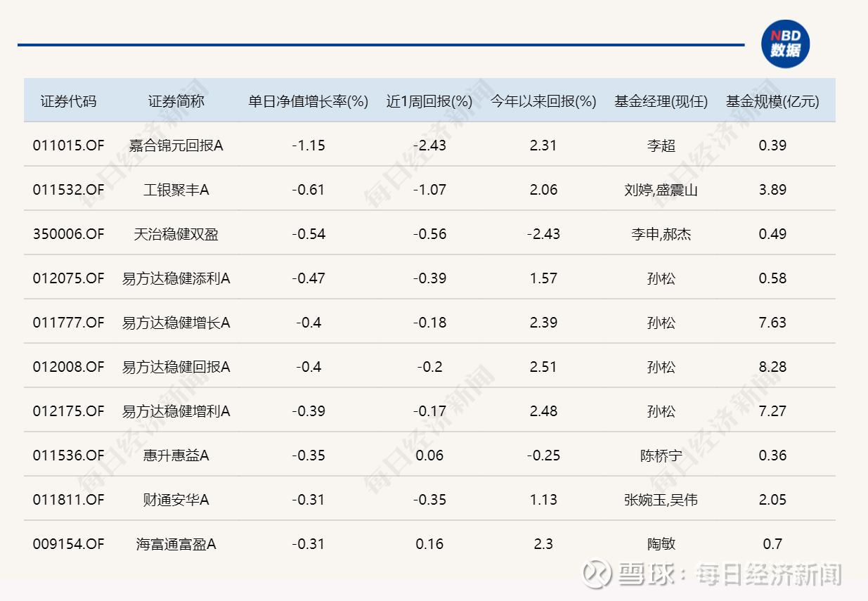
Task: Select year-to-date return 1.13
Action: tap(543, 500)
